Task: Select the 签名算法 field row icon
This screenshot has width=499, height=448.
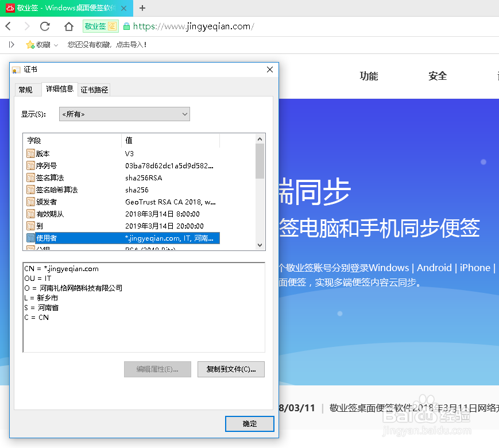Action: [30, 178]
